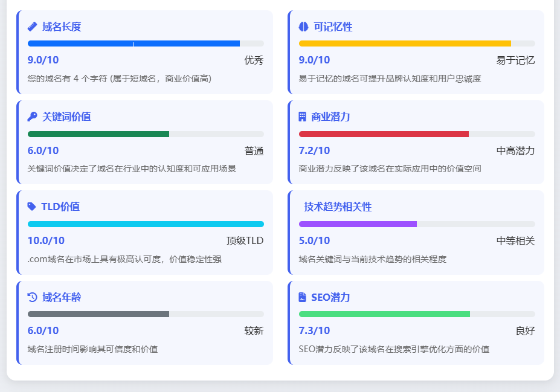This screenshot has height=392, width=560.
Task: Click the cyan TLD价值 progress bar
Action: click(146, 224)
